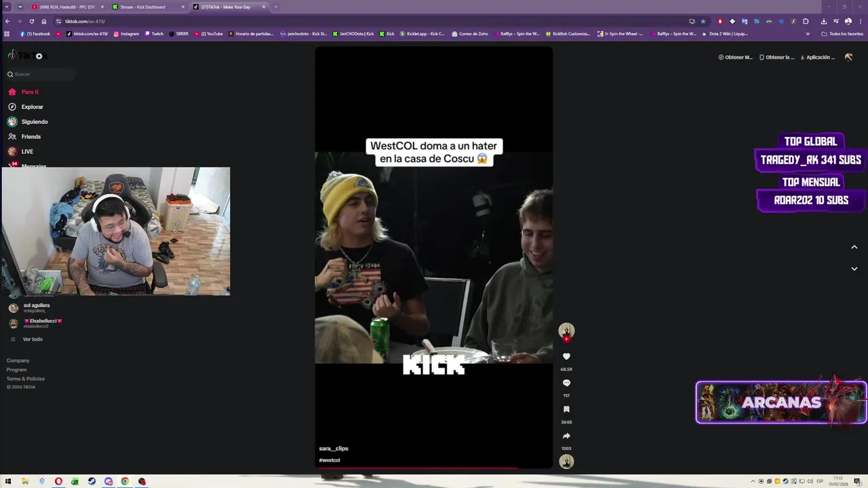Open File Explorer from taskbar
The image size is (868, 488).
point(25,481)
